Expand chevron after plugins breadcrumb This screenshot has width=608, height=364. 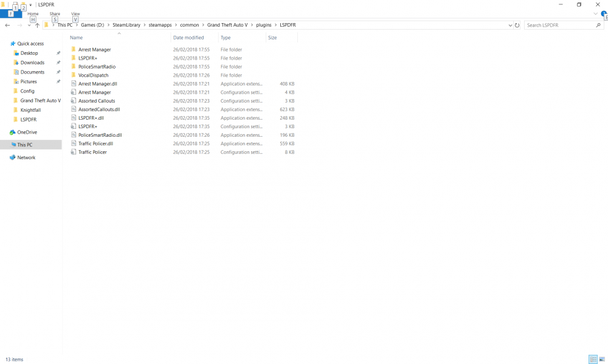pos(275,25)
